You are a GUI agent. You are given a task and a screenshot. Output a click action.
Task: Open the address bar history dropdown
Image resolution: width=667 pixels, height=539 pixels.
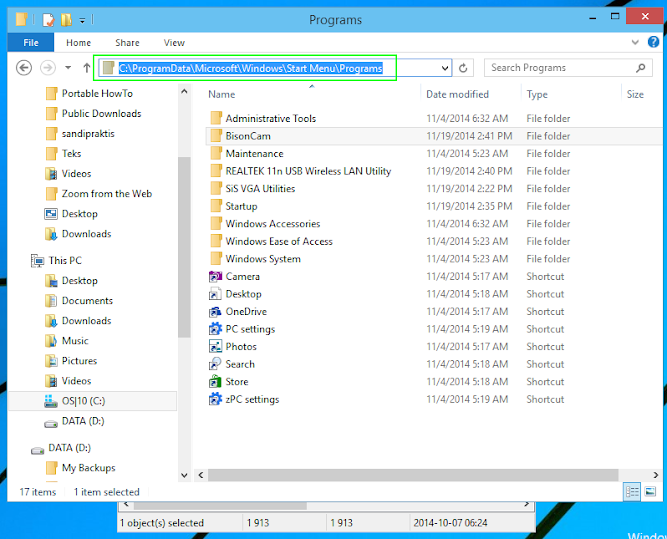[x=445, y=68]
